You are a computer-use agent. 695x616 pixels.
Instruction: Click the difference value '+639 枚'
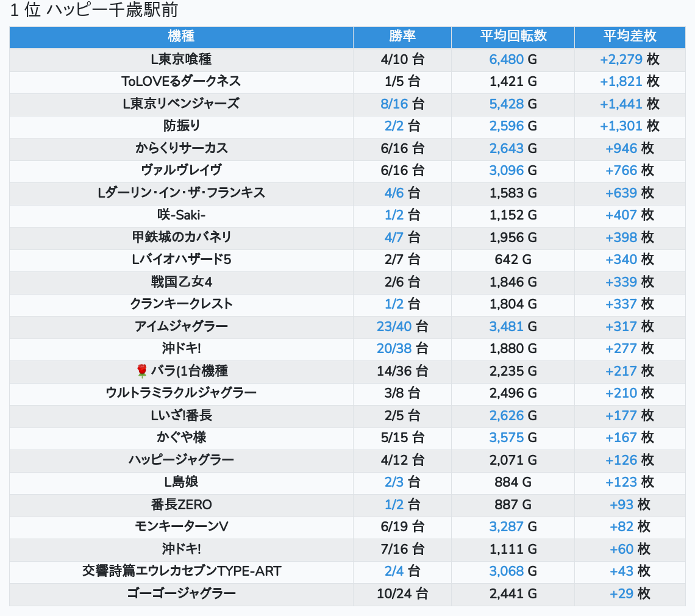pos(629,193)
